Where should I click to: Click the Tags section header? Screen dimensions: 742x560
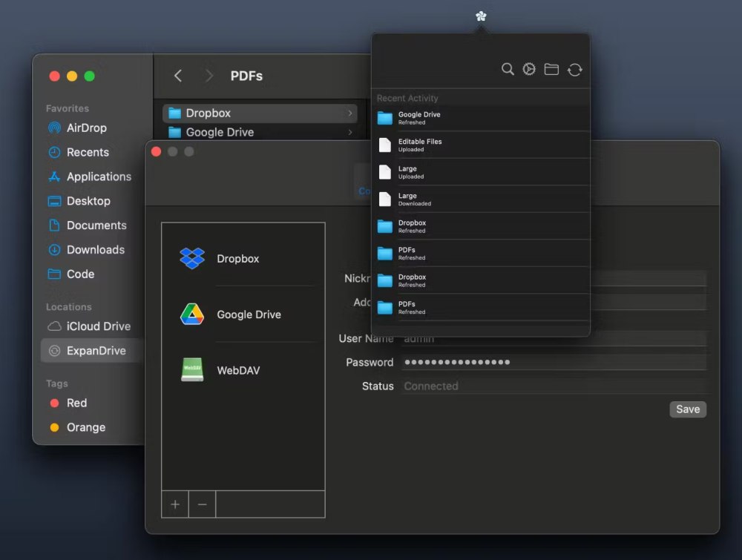tap(57, 383)
